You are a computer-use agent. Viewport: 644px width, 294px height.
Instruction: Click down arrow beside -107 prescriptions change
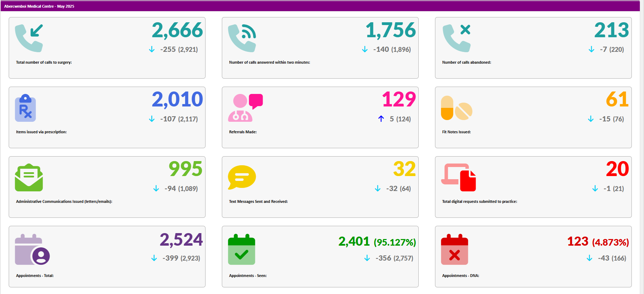pyautogui.click(x=152, y=119)
